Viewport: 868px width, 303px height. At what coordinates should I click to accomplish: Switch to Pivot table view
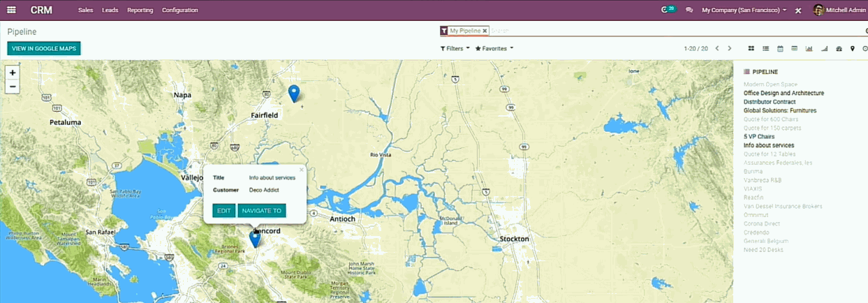(794, 48)
